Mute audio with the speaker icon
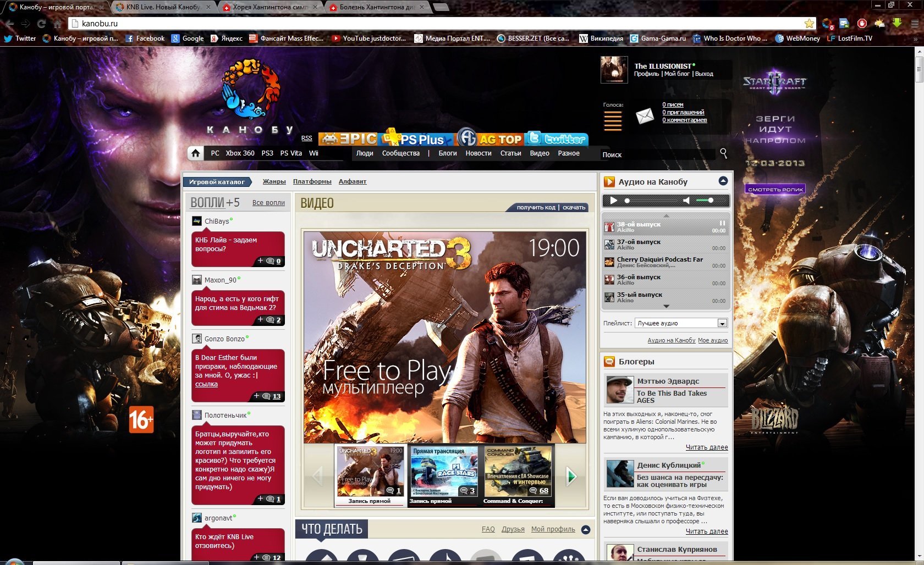This screenshot has width=924, height=565. pos(686,200)
